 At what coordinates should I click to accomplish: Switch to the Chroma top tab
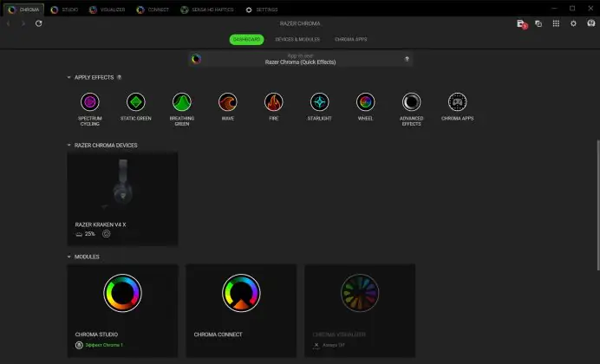(x=23, y=10)
